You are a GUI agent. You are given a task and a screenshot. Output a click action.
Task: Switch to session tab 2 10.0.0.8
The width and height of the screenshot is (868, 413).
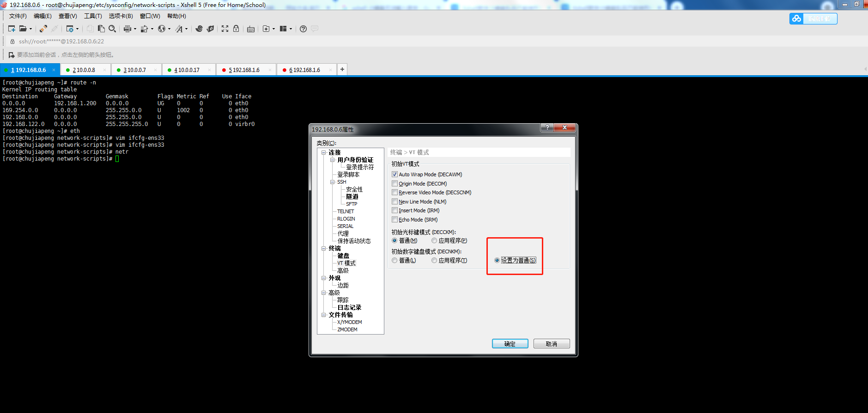point(85,70)
